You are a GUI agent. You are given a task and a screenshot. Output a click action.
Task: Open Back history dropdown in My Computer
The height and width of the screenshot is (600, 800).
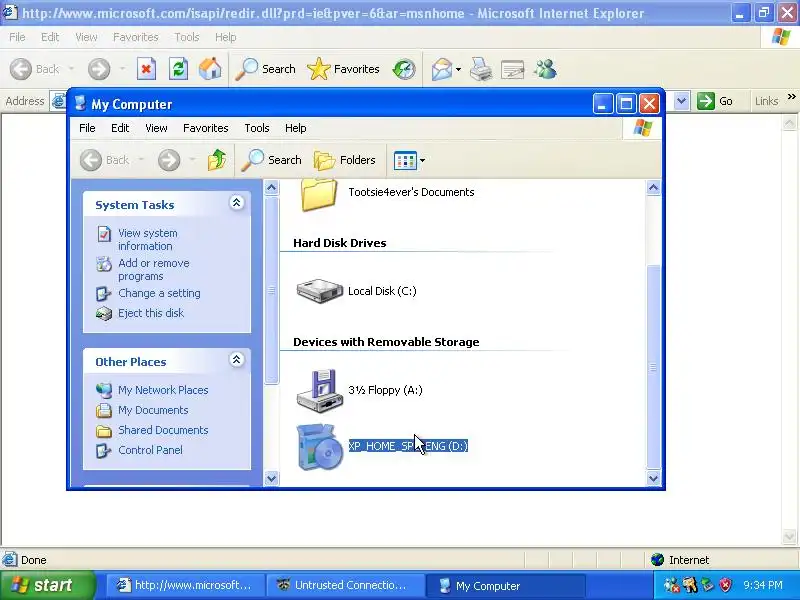tap(141, 160)
